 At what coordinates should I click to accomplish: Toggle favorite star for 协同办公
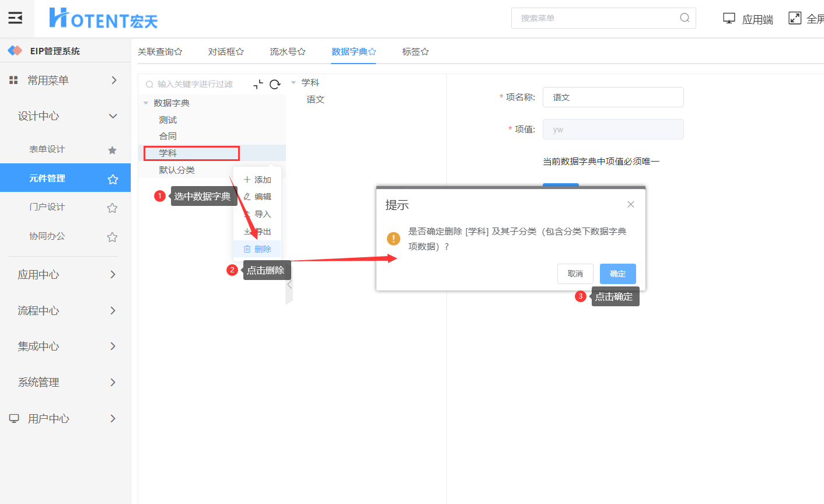point(112,237)
